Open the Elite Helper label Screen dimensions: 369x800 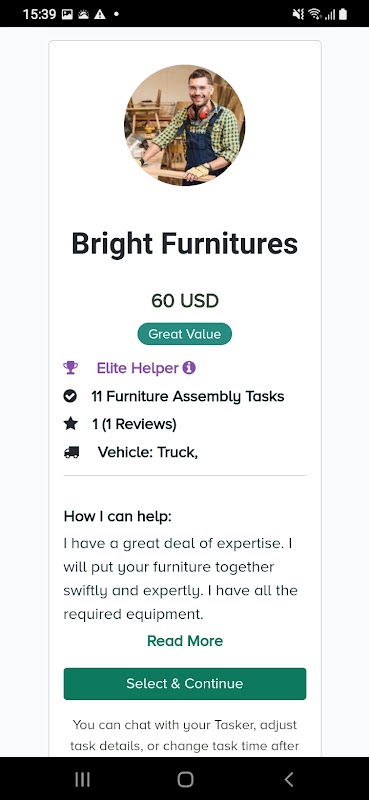point(138,368)
